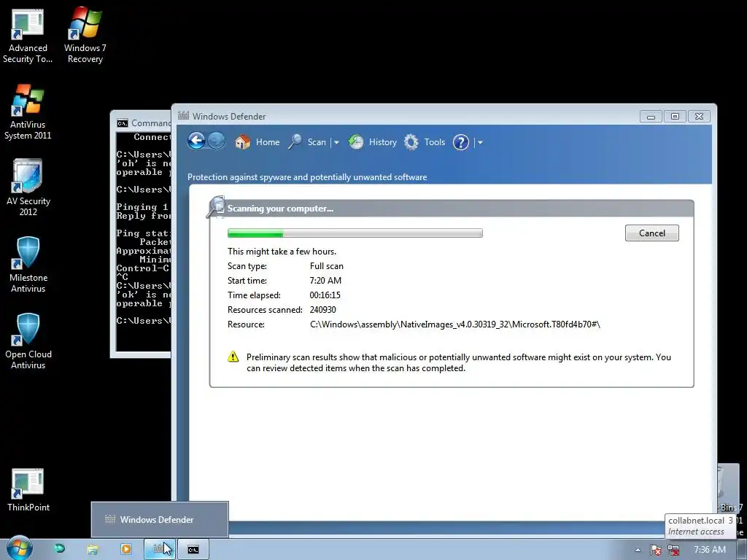Open Advanced Security Tool desktop shortcut
This screenshot has height=560, width=747.
click(x=28, y=37)
